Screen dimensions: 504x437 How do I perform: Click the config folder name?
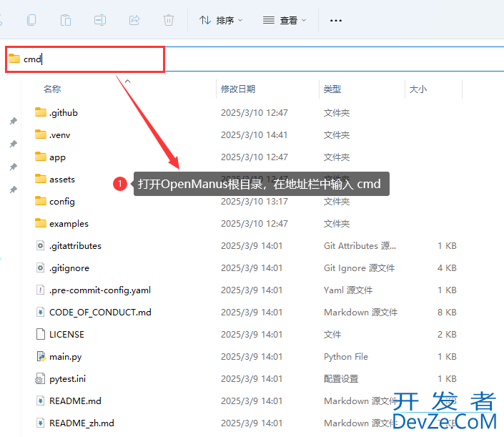pyautogui.click(x=62, y=202)
